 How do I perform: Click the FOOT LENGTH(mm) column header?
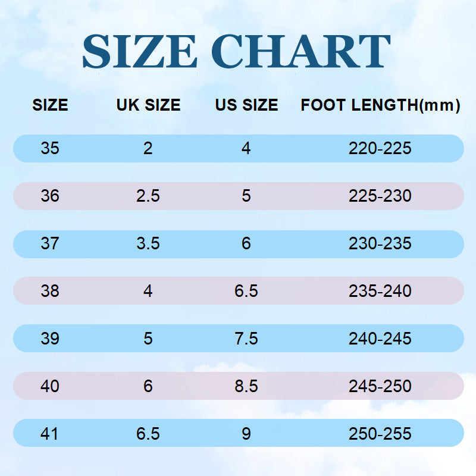[380, 106]
